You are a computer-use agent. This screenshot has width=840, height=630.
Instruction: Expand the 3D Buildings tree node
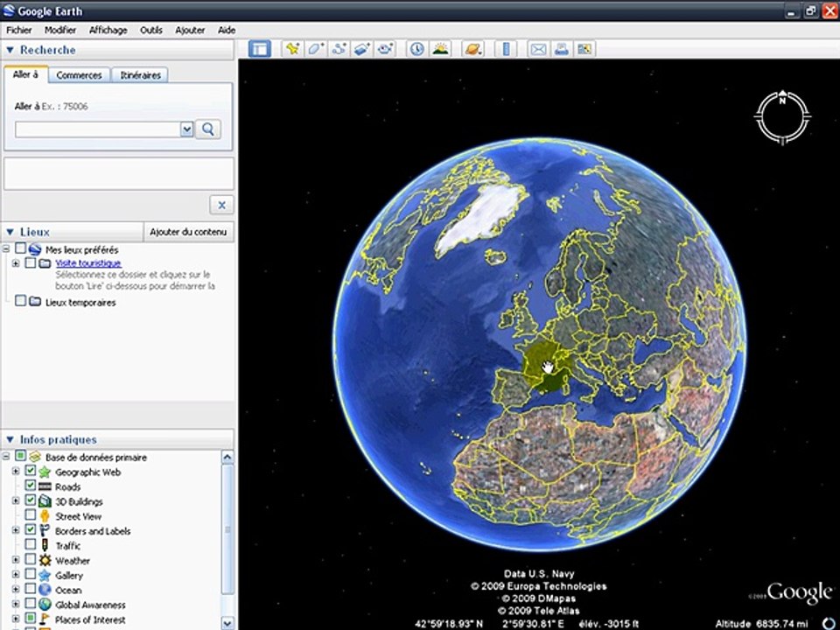(16, 500)
